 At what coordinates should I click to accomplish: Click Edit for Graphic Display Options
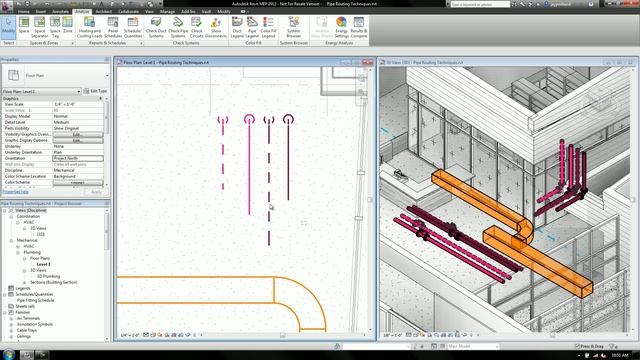(x=78, y=140)
